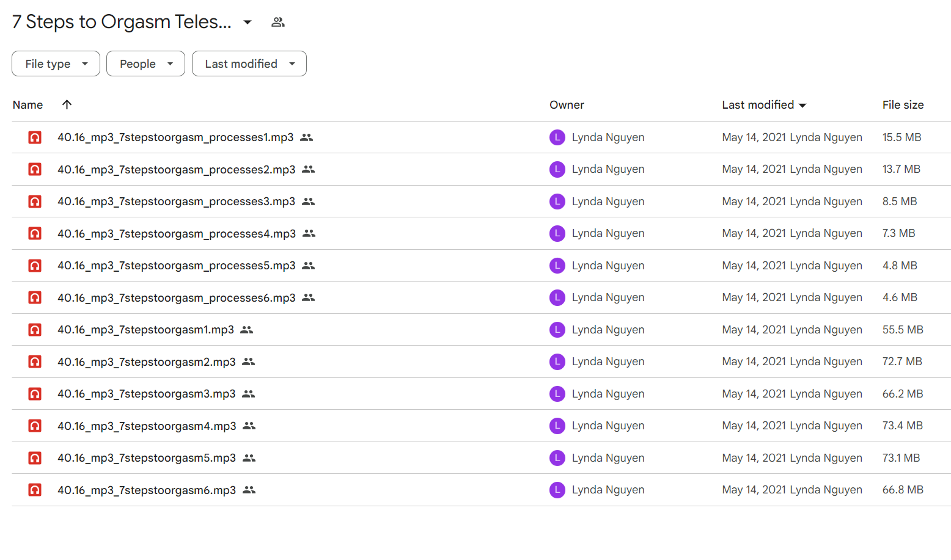Select file 40.16_mp3_7stepstoorgasm5.mp3
Image resolution: width=951 pixels, height=560 pixels.
(147, 458)
